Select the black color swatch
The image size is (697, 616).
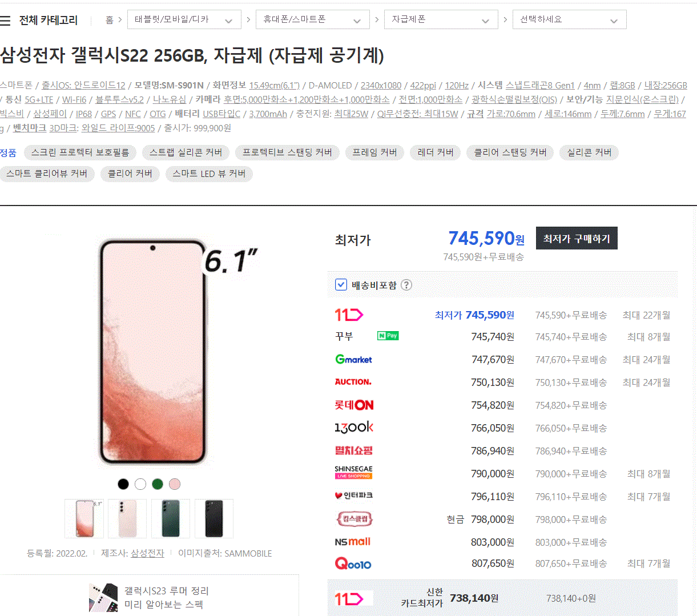tap(123, 484)
